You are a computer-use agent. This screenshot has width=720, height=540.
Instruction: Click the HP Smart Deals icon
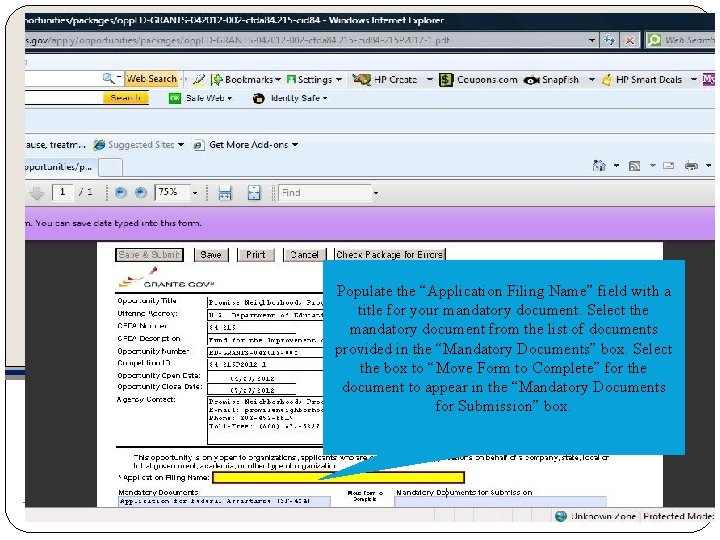click(606, 80)
